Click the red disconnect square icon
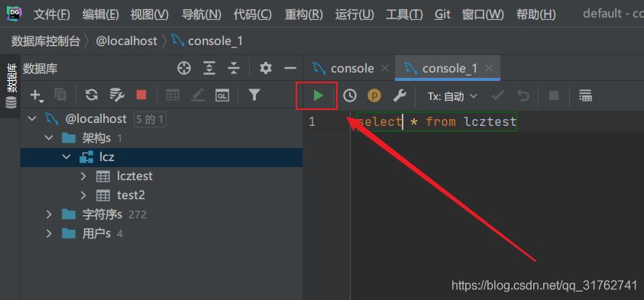Image resolution: width=644 pixels, height=300 pixels. (141, 95)
